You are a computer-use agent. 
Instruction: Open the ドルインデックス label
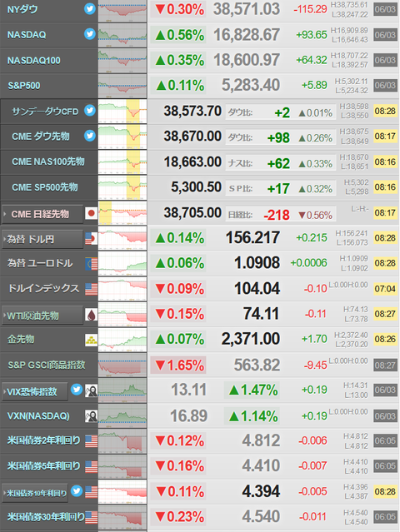pos(43,288)
